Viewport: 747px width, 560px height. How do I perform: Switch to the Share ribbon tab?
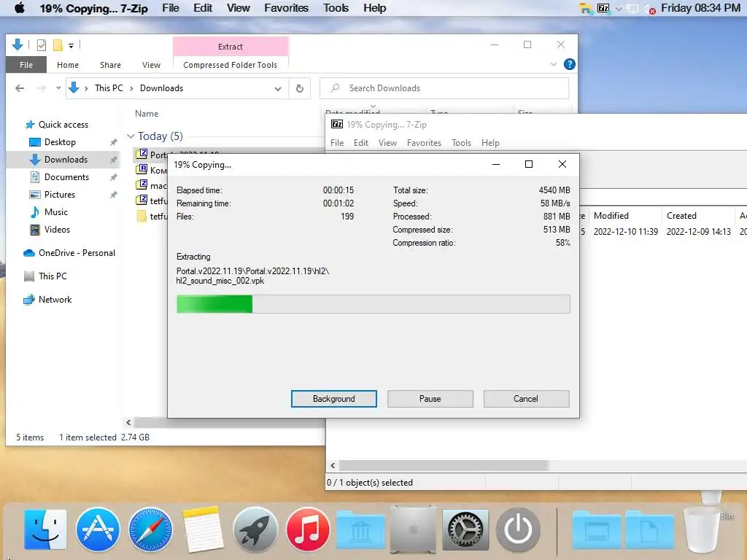click(110, 65)
